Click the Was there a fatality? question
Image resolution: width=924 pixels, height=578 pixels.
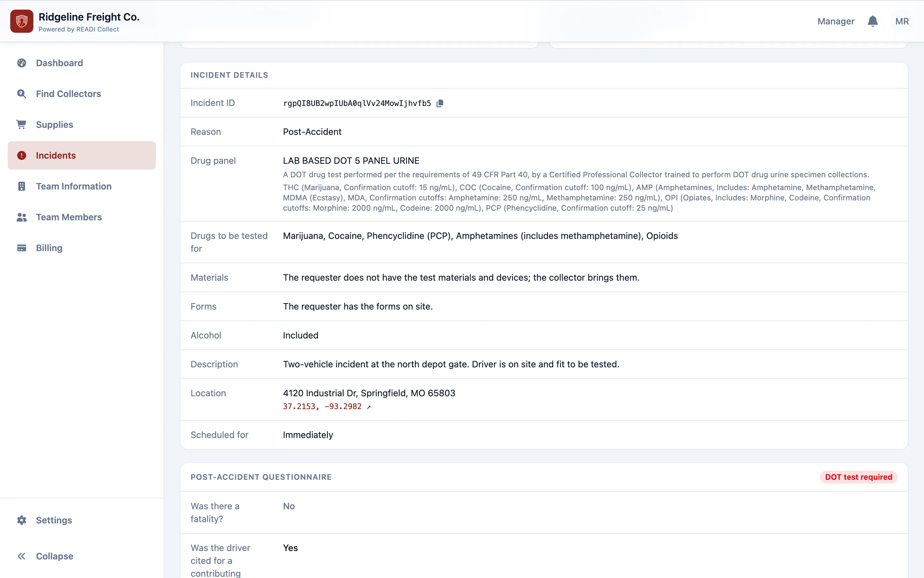coord(215,512)
